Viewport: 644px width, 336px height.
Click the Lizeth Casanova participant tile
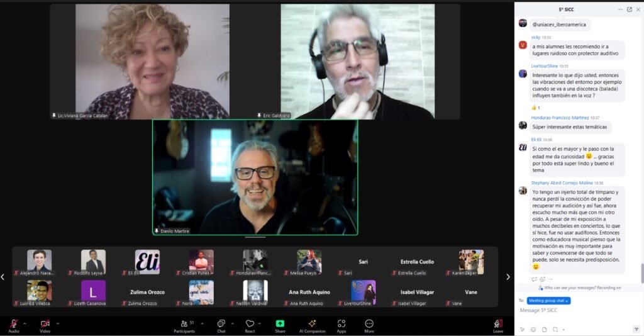pyautogui.click(x=93, y=293)
